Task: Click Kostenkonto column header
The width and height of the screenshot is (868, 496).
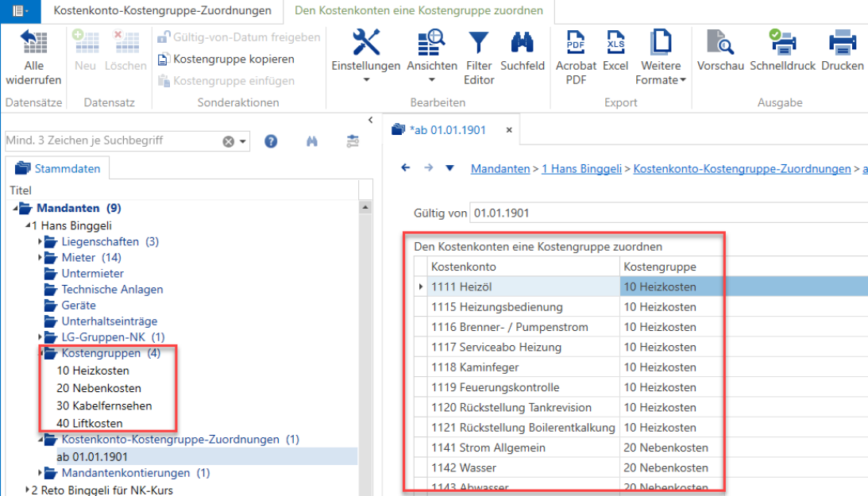Action: point(523,267)
